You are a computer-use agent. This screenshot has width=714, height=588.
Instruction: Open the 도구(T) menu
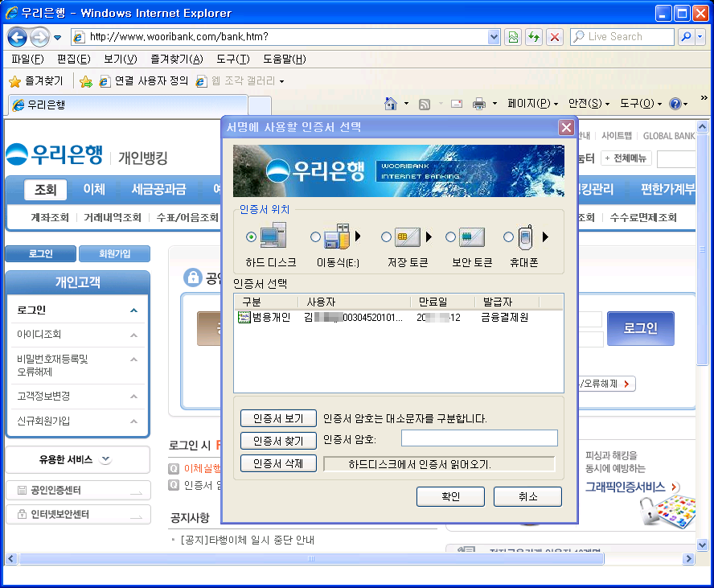pos(232,59)
